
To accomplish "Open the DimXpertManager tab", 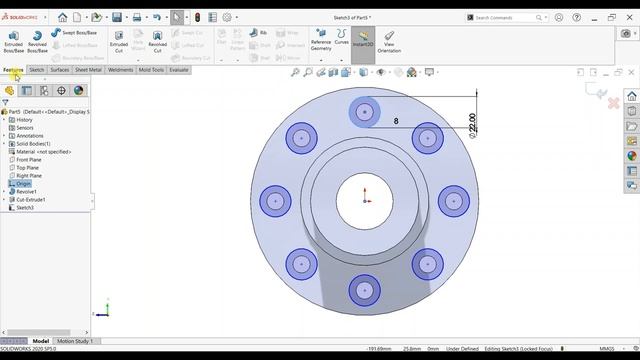I will pyautogui.click(x=61, y=91).
